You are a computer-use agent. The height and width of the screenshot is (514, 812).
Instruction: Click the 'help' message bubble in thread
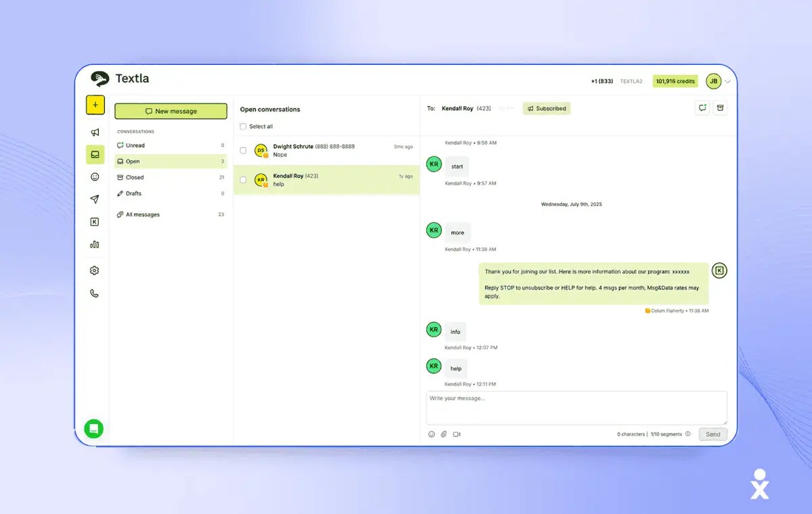pyautogui.click(x=456, y=369)
